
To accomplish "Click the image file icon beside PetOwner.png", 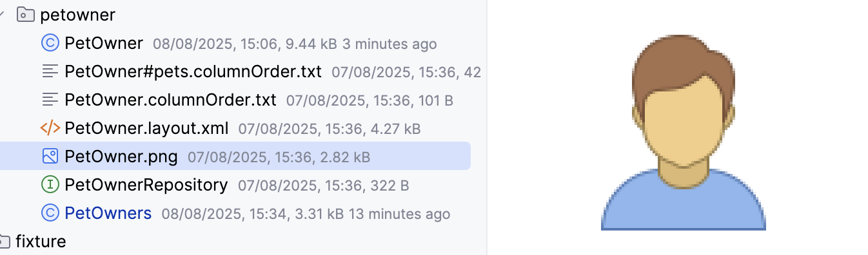I will tap(50, 156).
